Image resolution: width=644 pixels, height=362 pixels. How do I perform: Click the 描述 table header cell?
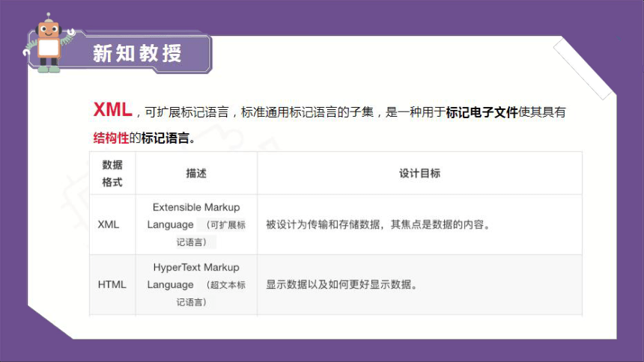tap(196, 174)
